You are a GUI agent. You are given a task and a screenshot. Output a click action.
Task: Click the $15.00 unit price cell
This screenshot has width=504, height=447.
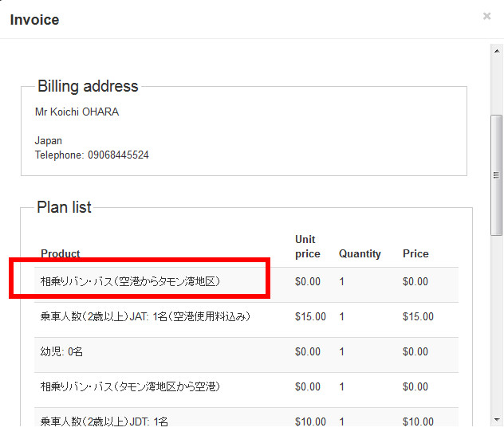(310, 316)
